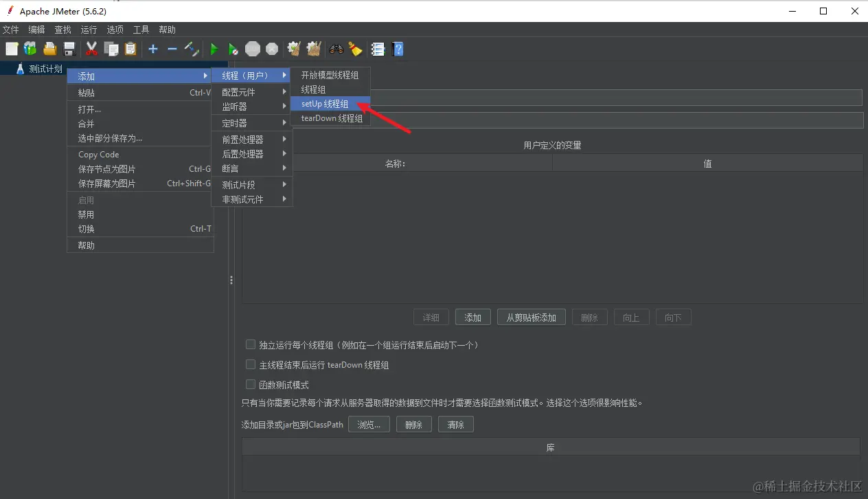Expand all nodes with the plus icon
Viewport: 868px width, 499px height.
(153, 49)
